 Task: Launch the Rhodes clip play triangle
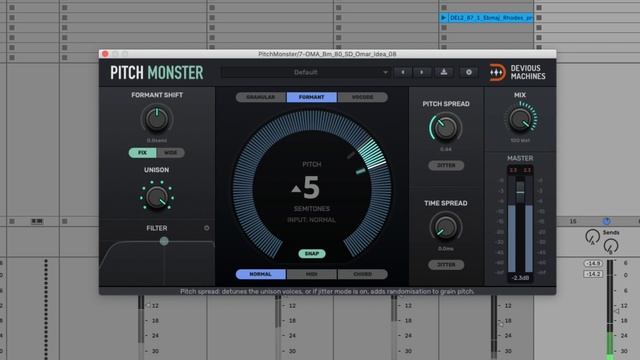(x=443, y=18)
